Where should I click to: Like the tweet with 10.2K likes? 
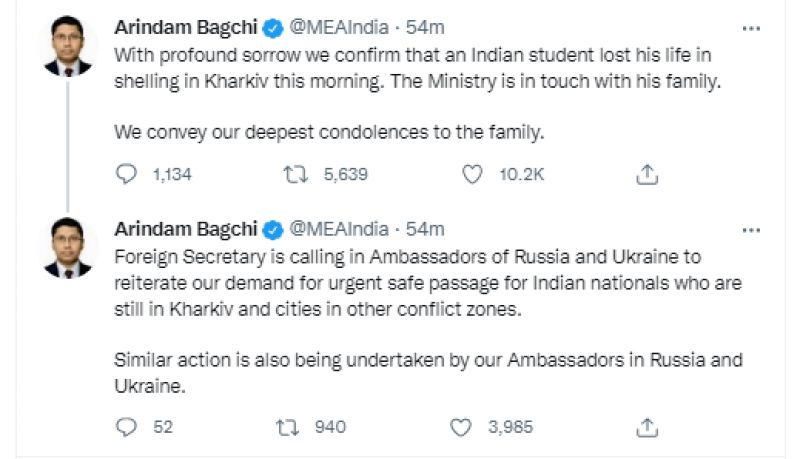click(474, 175)
